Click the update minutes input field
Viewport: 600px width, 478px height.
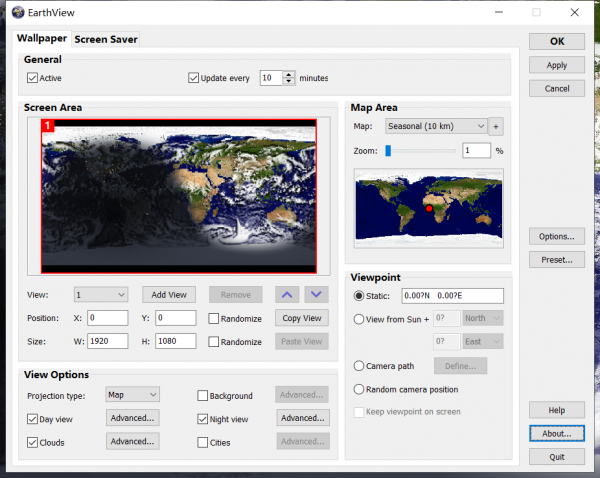[x=271, y=78]
